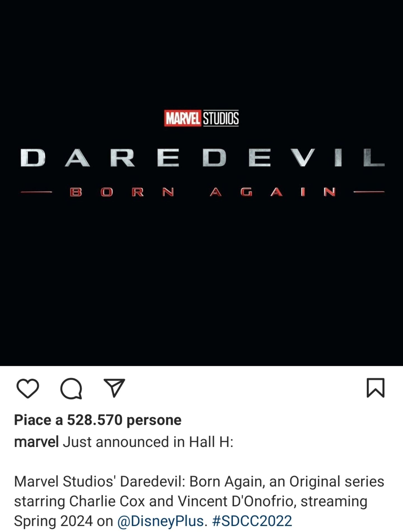The image size is (403, 532).
Task: Open comments via the speech bubble icon
Action: pos(71,388)
